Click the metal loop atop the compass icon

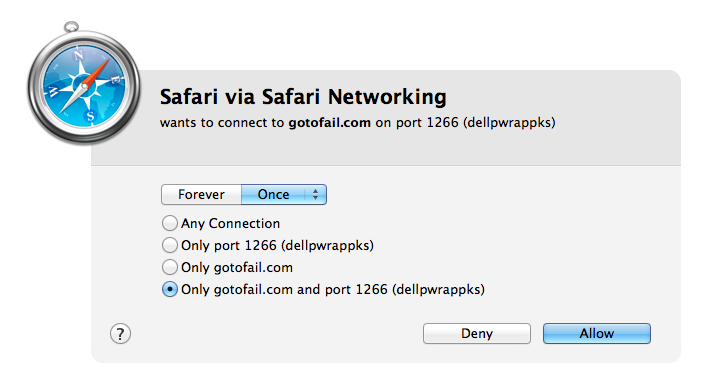[x=71, y=27]
